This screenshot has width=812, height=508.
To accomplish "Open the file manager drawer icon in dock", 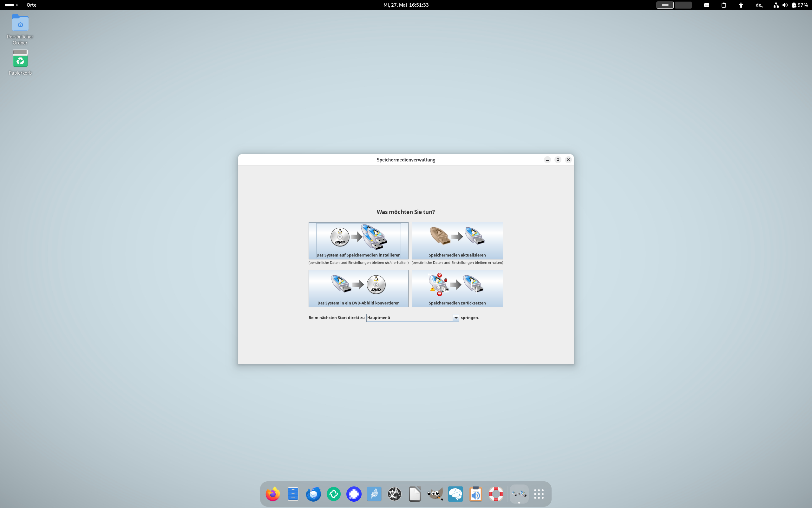I will click(x=293, y=494).
